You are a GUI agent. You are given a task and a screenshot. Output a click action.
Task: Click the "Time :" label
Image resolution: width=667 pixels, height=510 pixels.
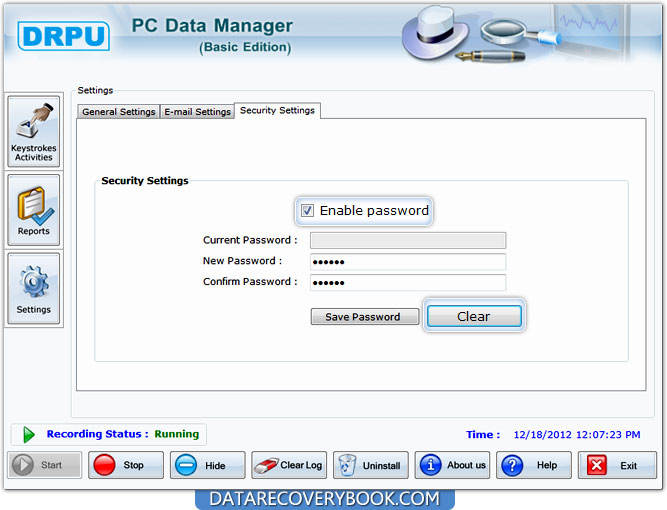tap(483, 434)
